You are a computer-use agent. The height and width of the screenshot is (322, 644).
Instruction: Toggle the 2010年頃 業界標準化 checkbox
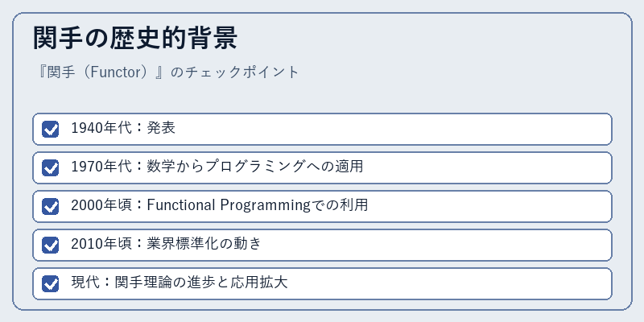tap(51, 245)
